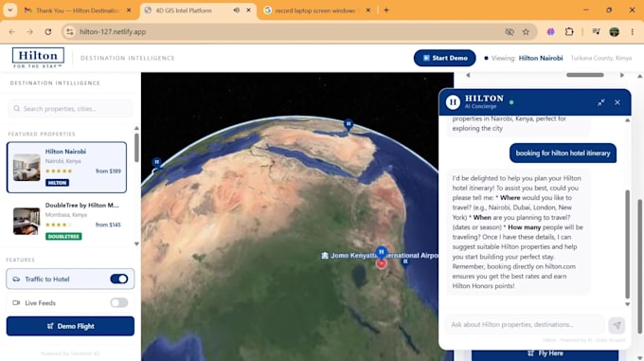Open the Hilton Nairobi viewing link
The width and height of the screenshot is (644, 361).
(x=541, y=58)
